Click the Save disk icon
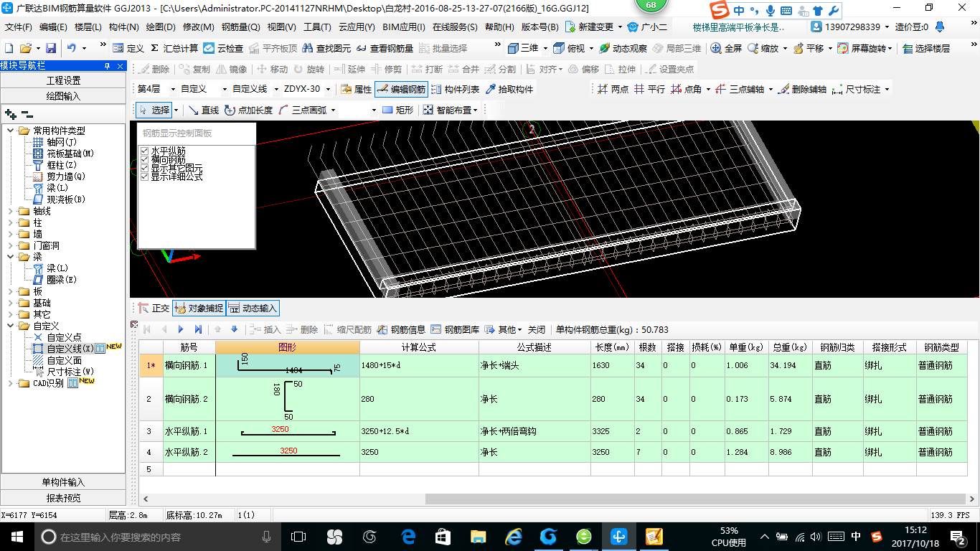980x551 pixels. coord(51,48)
